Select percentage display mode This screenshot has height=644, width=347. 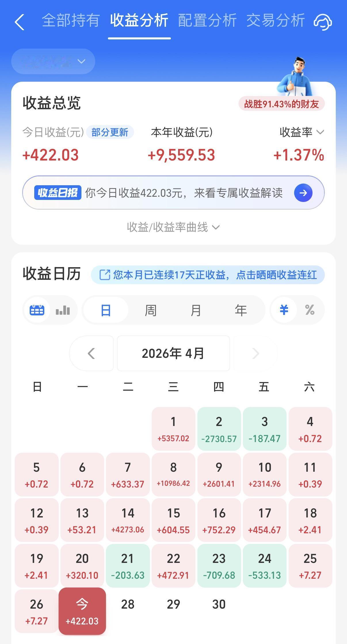(x=310, y=310)
